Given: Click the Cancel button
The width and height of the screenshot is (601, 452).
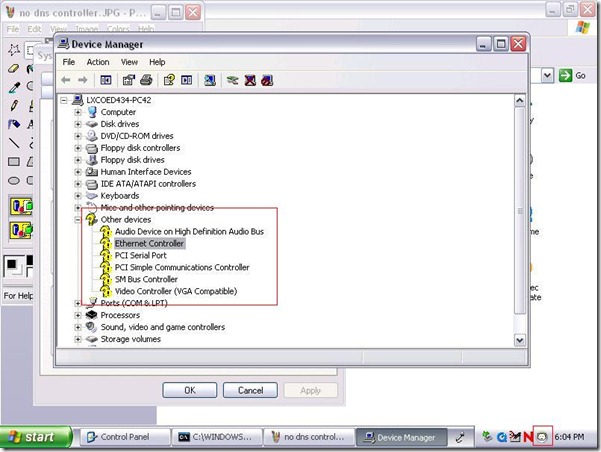Looking at the screenshot, I should click(x=249, y=390).
